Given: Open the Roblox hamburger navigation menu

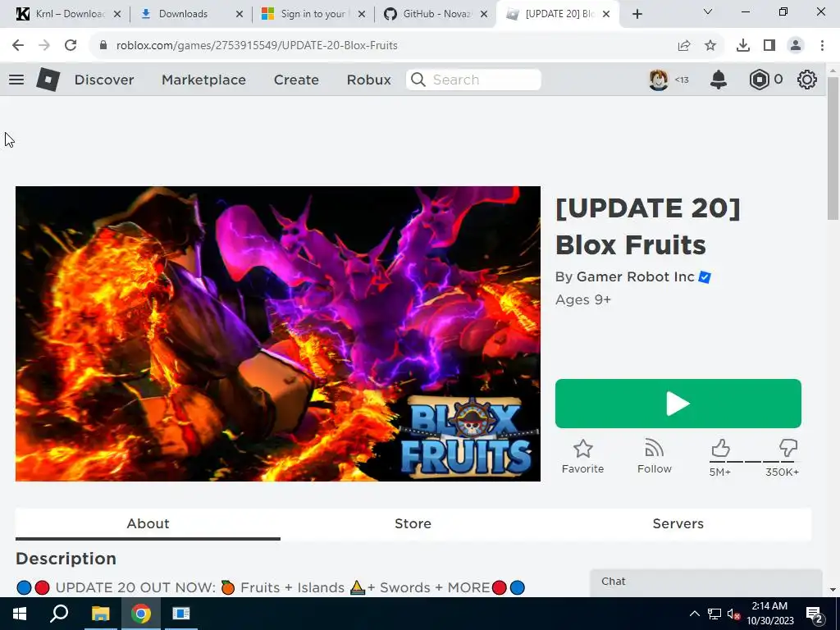Looking at the screenshot, I should [x=16, y=80].
